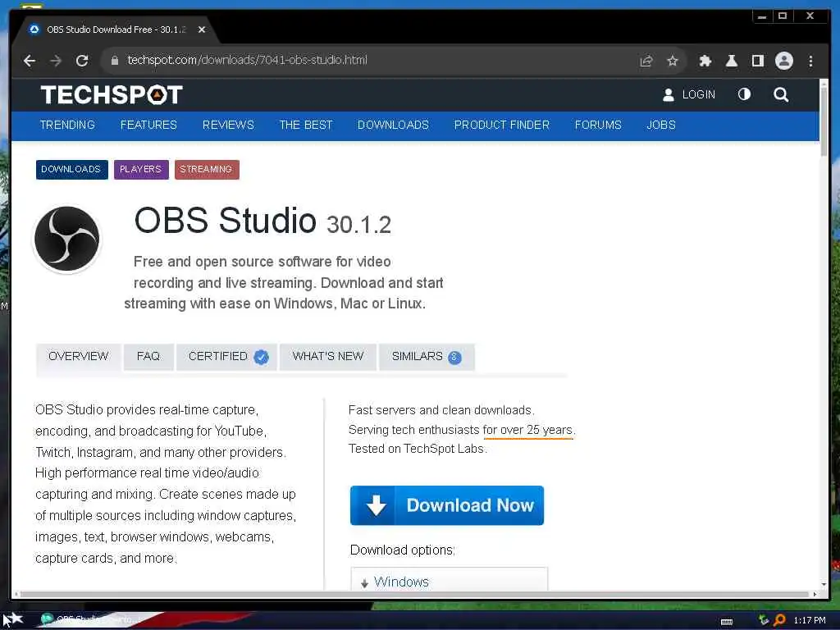Toggle dark mode with contrast icon
This screenshot has height=630, width=840.
[x=744, y=95]
